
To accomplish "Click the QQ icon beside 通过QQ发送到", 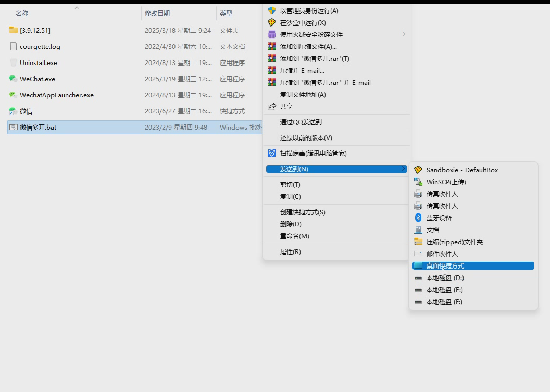I will tap(271, 122).
